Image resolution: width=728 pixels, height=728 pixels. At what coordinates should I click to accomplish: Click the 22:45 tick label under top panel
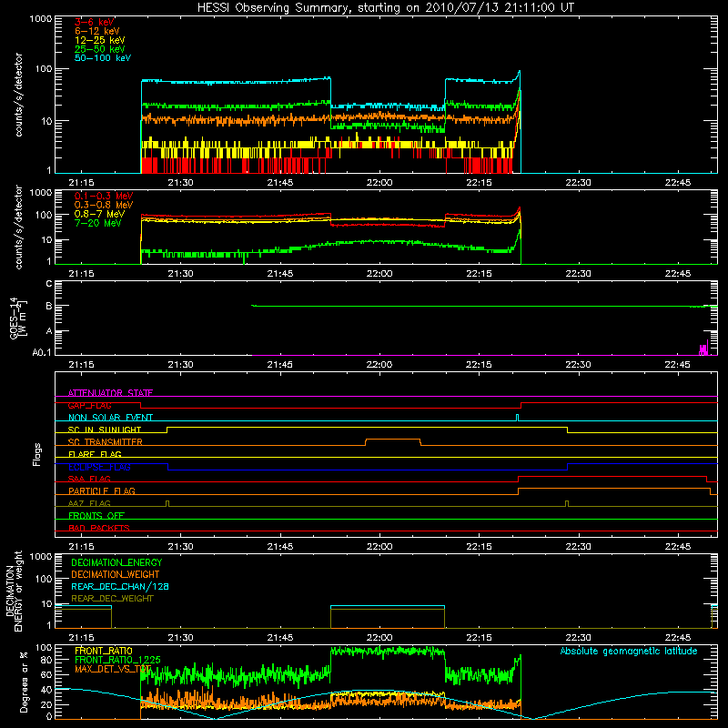[x=678, y=183]
